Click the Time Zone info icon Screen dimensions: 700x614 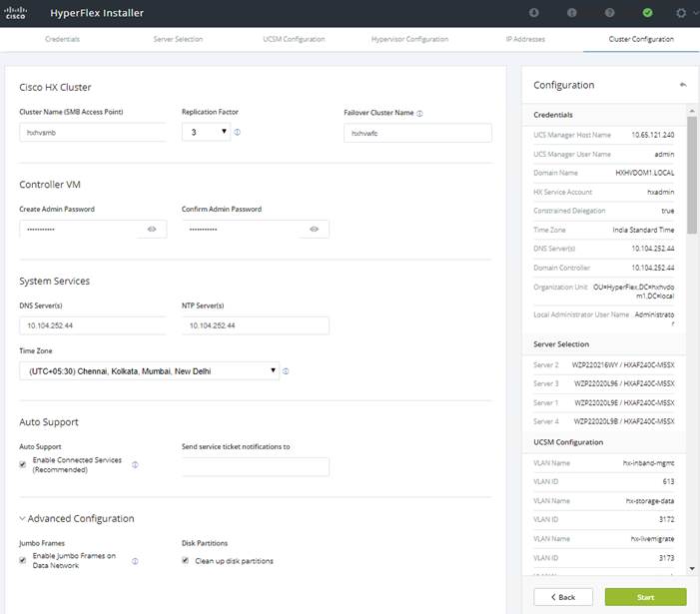tap(286, 371)
